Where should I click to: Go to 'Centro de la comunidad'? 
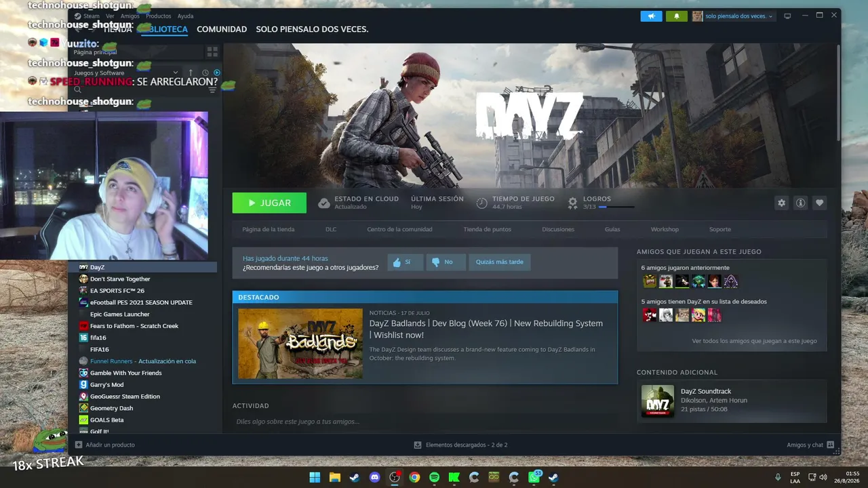click(399, 229)
